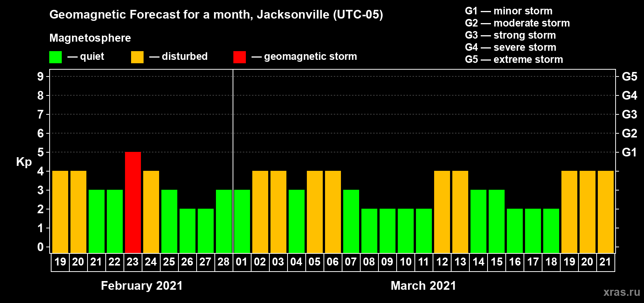Click the green bar above date 10
Viewport: 644px width, 303px height.
point(406,231)
